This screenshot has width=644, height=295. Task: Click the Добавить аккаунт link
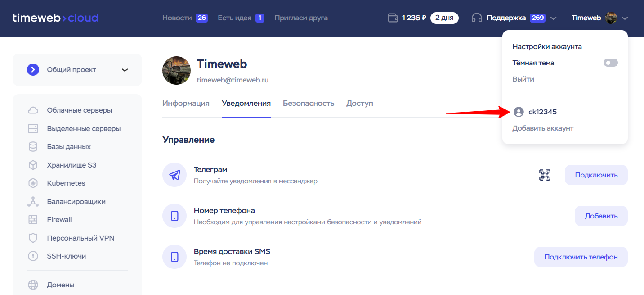(x=543, y=128)
